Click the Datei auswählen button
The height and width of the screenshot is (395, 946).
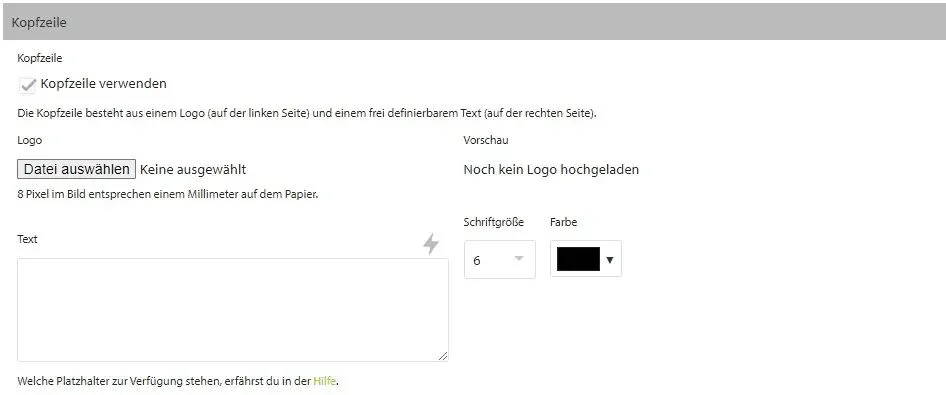[x=77, y=169]
